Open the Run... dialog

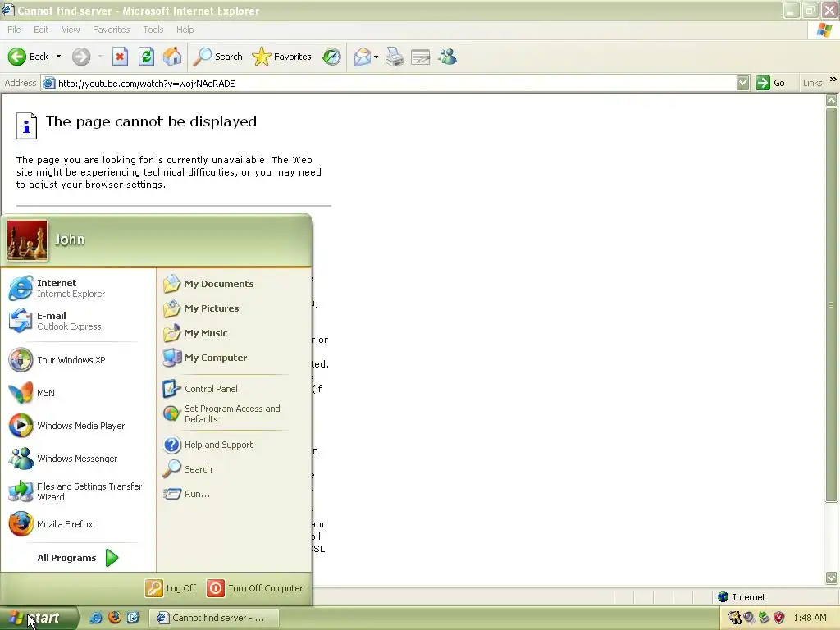(x=234, y=494)
